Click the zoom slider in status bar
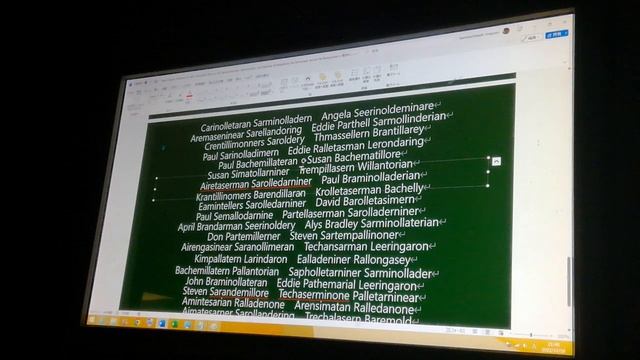 click(x=531, y=335)
